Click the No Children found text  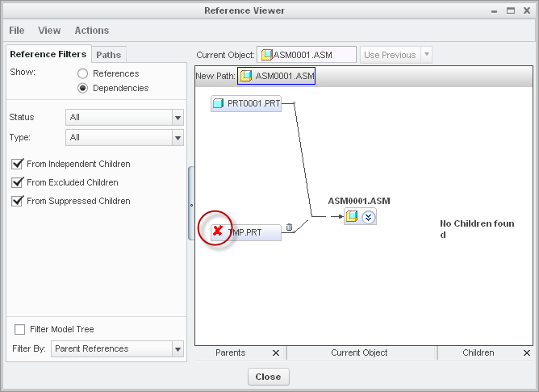click(477, 229)
